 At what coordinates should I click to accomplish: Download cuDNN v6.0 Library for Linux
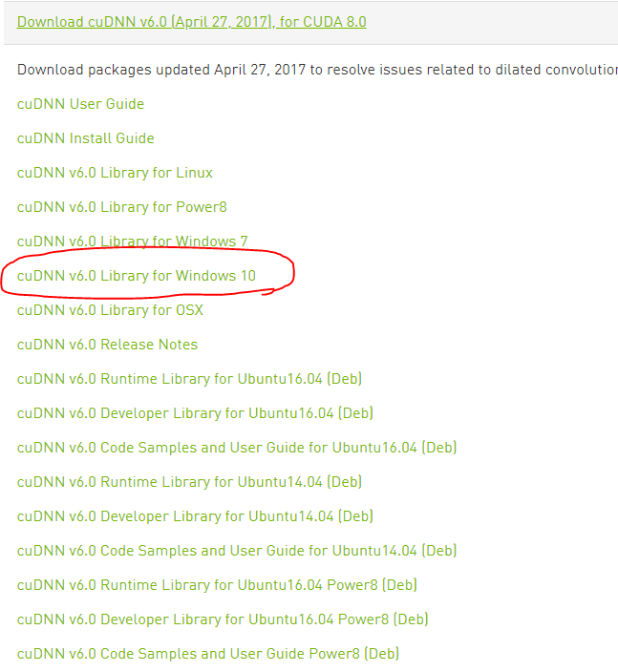click(115, 173)
